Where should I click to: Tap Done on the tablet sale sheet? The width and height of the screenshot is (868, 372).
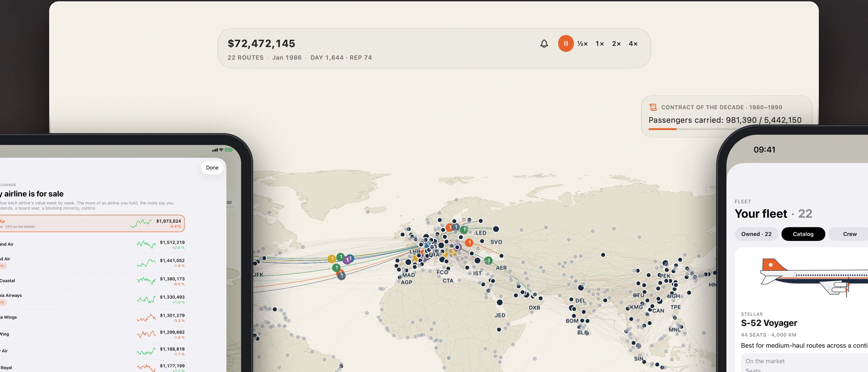coord(212,168)
